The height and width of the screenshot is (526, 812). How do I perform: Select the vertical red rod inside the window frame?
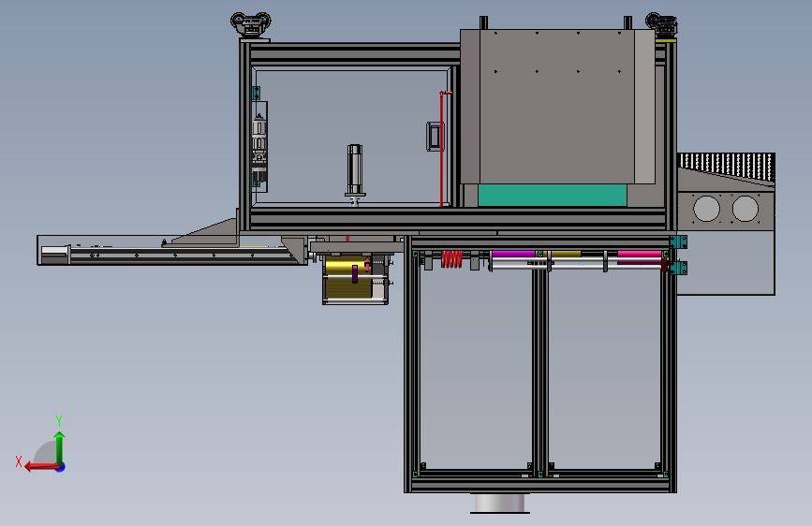click(x=441, y=149)
